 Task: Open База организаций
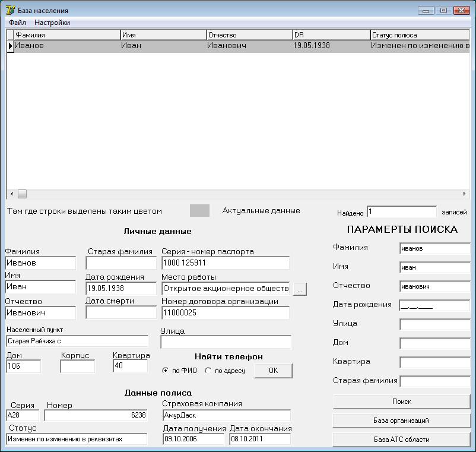coord(401,421)
